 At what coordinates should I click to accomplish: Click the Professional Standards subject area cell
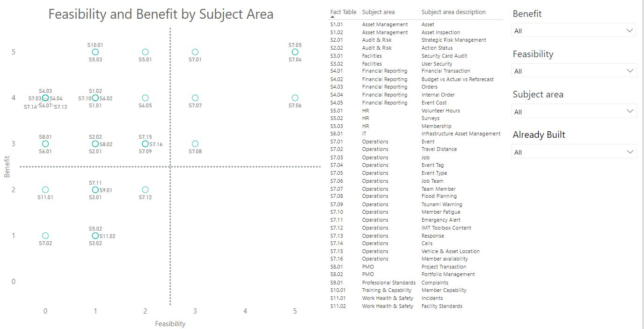pyautogui.click(x=388, y=283)
